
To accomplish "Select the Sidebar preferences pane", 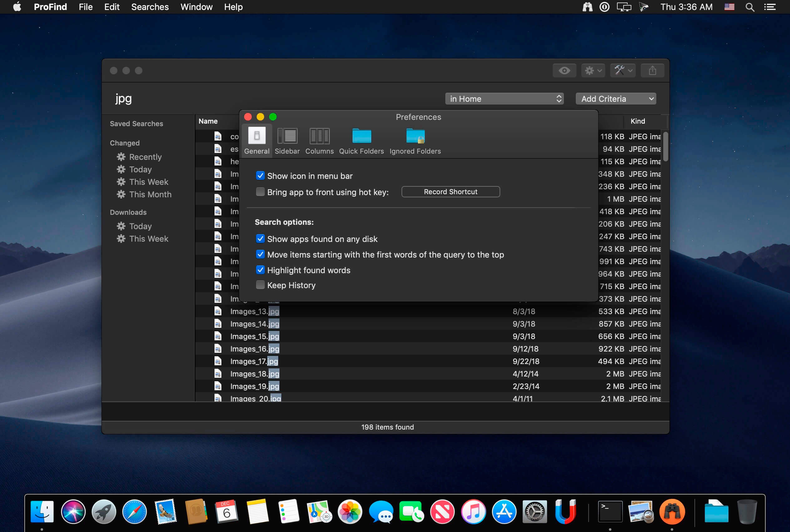I will pyautogui.click(x=287, y=140).
